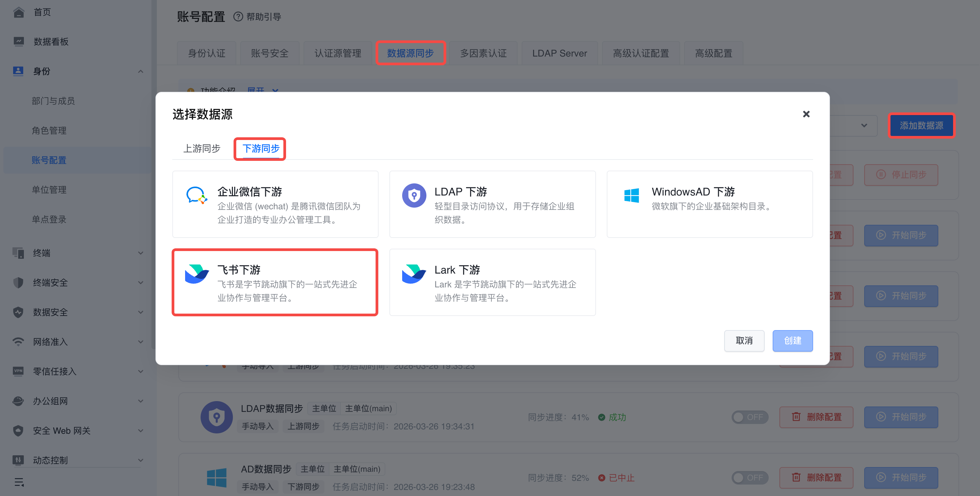The image size is (980, 496).
Task: Toggle the LDAP数据同步 OFF switch
Action: [x=749, y=417]
